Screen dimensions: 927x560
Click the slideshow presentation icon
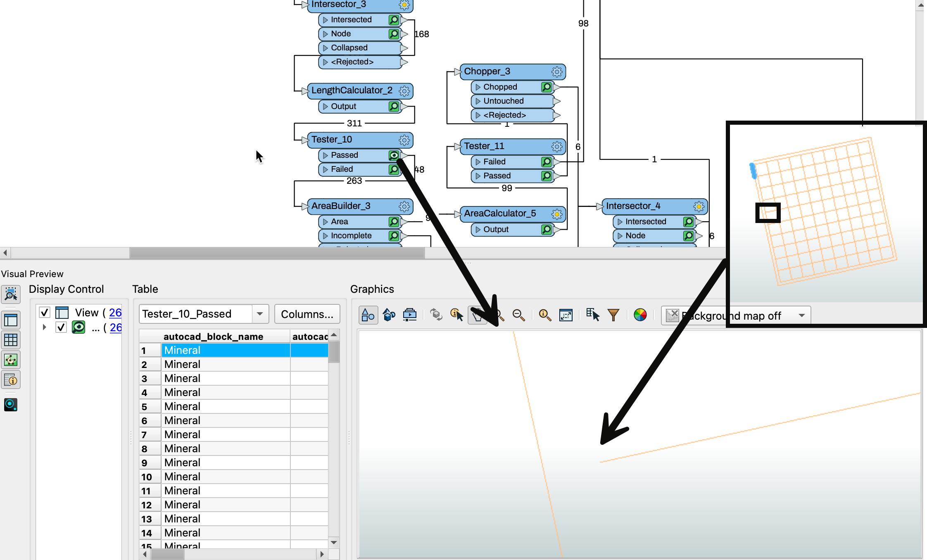410,315
